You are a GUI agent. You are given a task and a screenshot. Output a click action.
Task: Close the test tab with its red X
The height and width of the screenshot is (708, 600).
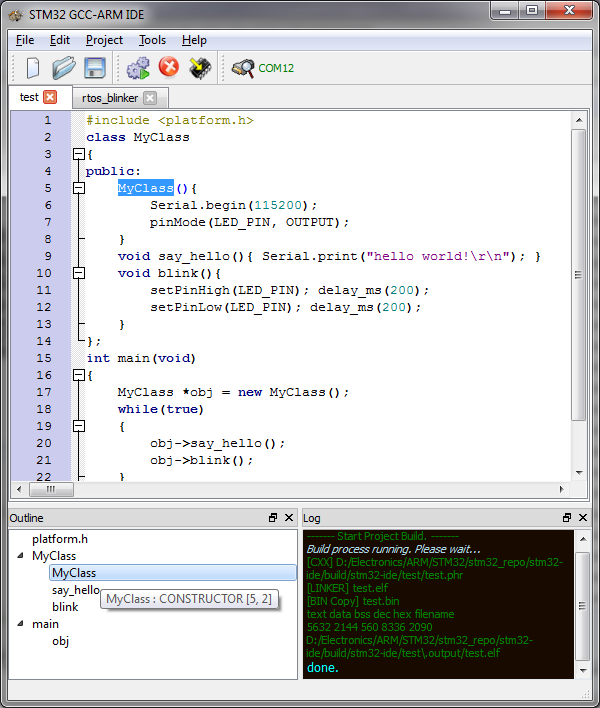point(50,97)
